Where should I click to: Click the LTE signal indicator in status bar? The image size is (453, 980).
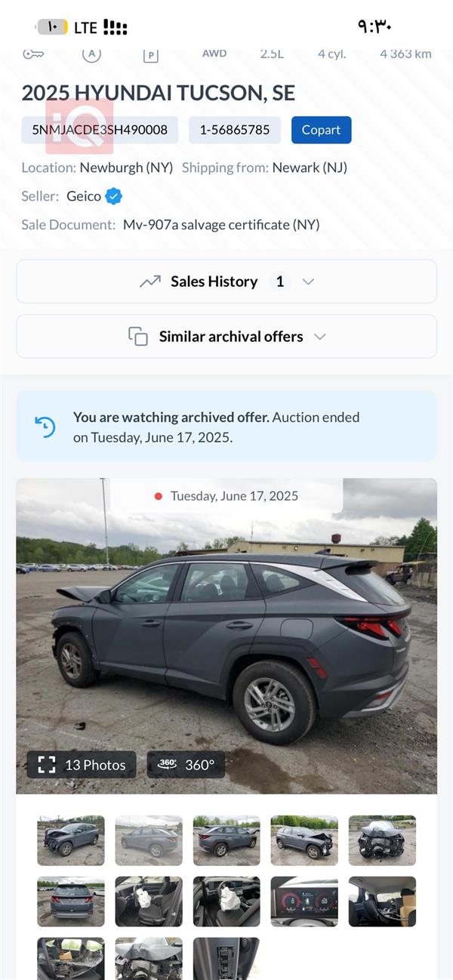coord(83,27)
